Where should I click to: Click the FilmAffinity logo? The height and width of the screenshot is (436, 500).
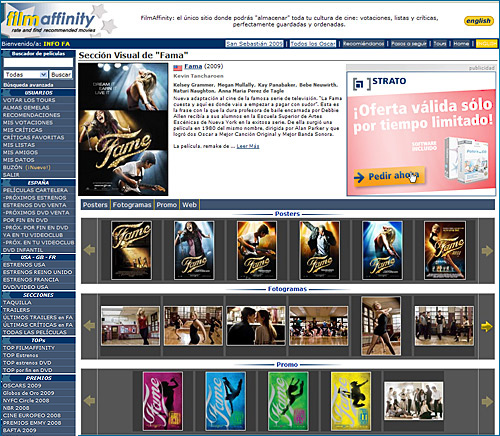click(x=51, y=21)
